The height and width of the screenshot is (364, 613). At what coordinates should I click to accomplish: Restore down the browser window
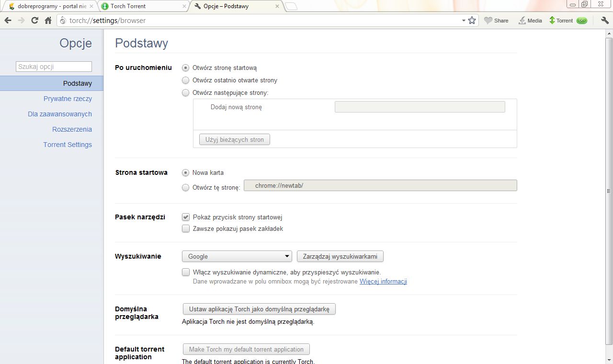click(x=585, y=4)
